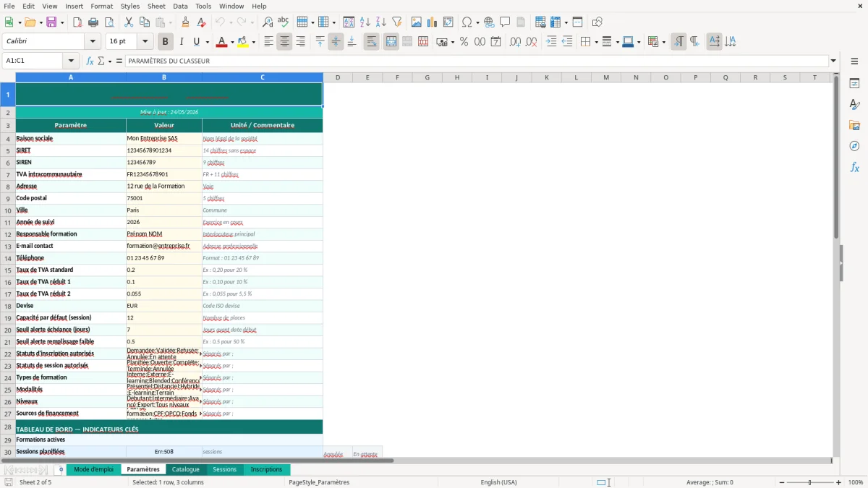Switch to the Catalogue sheet tab
Viewport: 868px width, 488px height.
[186, 469]
